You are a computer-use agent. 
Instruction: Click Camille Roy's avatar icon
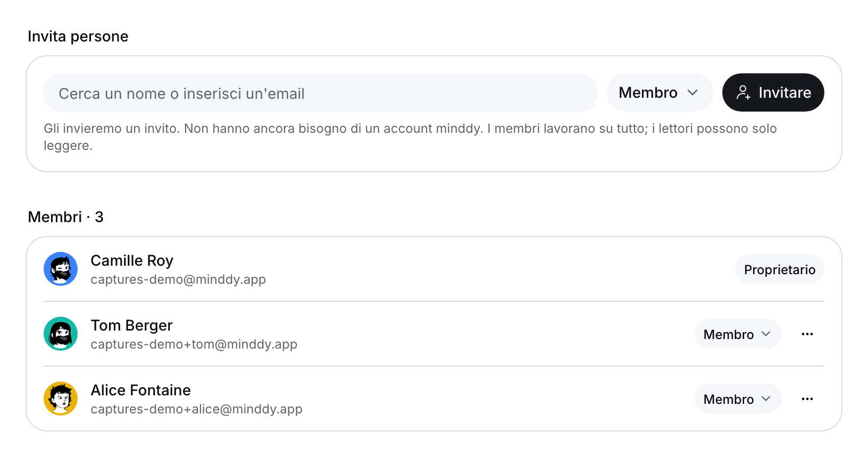(61, 269)
